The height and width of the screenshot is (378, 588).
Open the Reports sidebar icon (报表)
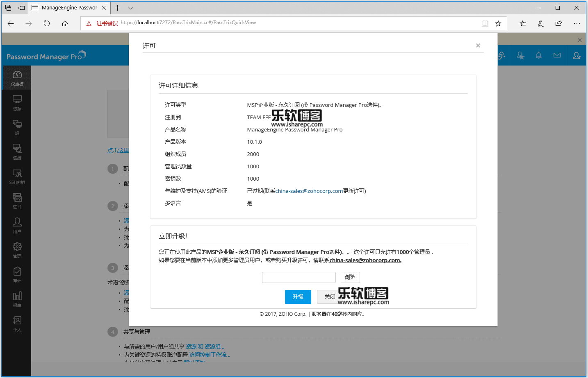[x=17, y=299]
